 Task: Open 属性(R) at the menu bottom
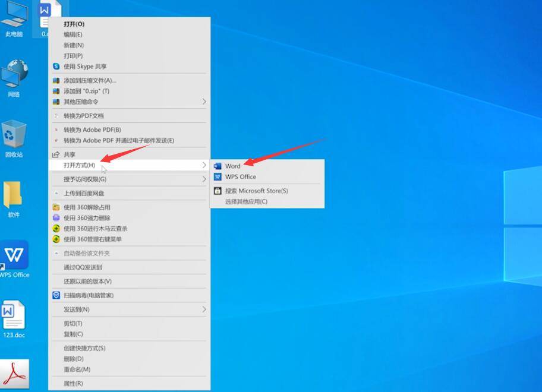pyautogui.click(x=73, y=384)
